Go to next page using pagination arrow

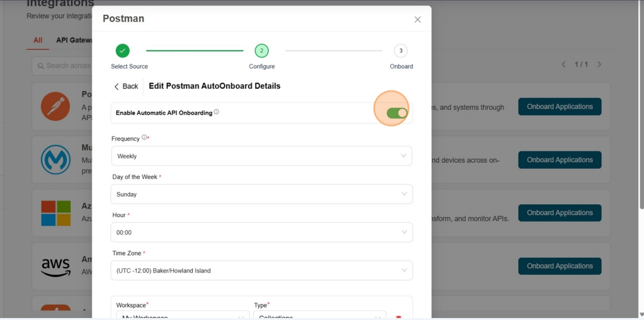[599, 64]
